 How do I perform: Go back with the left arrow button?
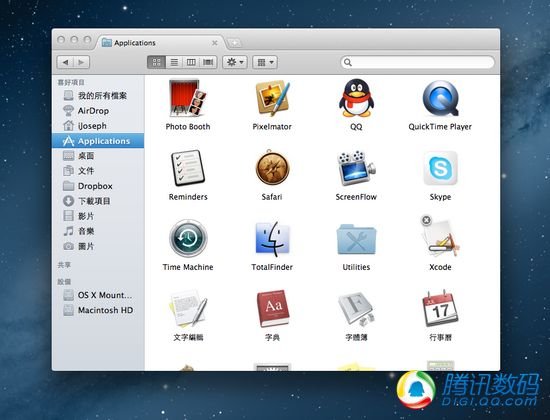click(65, 62)
